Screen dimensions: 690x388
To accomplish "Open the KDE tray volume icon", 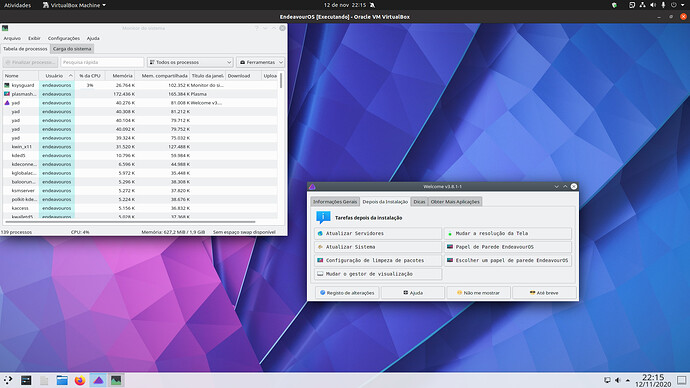I will click(617, 380).
